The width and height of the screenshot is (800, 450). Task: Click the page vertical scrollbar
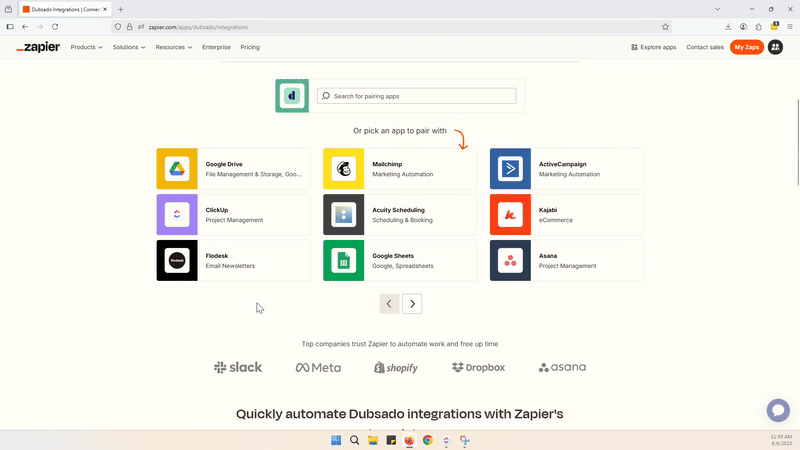click(x=797, y=142)
